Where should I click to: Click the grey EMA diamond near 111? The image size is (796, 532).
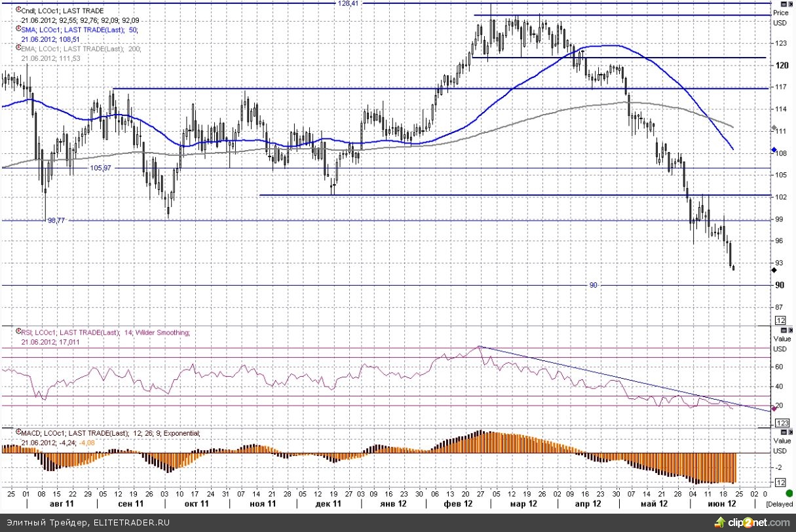pos(773,128)
